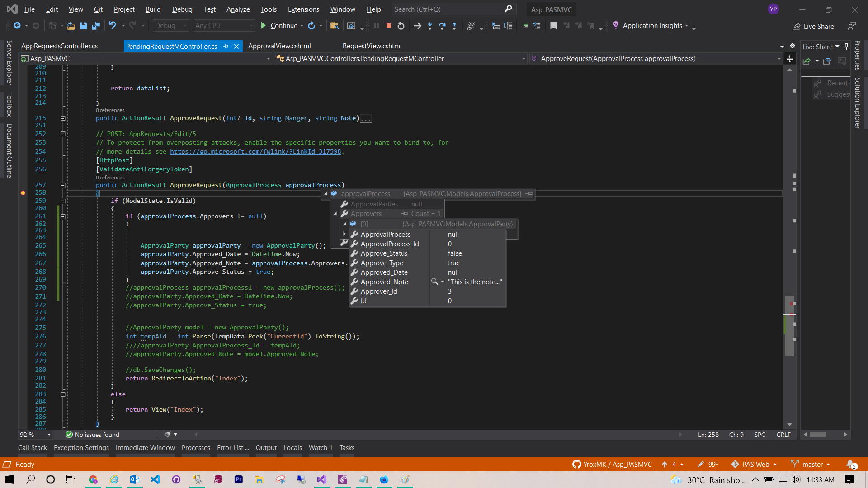Open the Debug configuration dropdown

pyautogui.click(x=170, y=26)
